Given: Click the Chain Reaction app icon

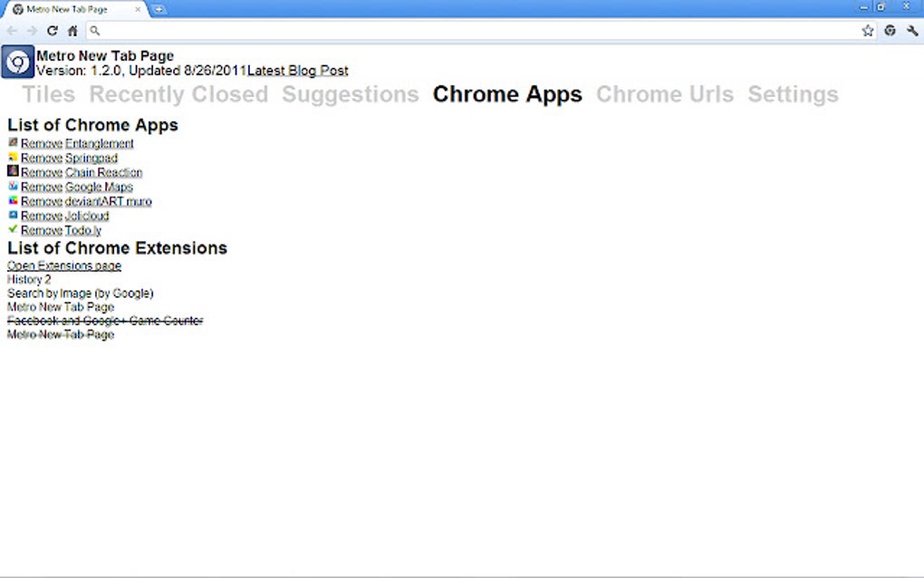Looking at the screenshot, I should (x=12, y=171).
